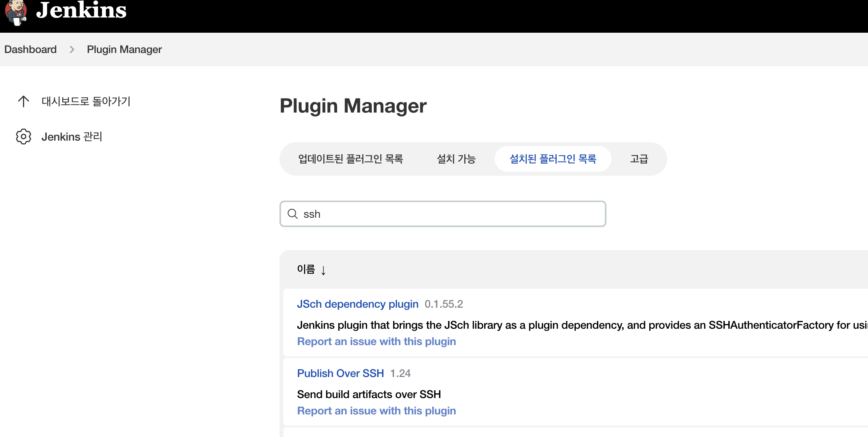The image size is (868, 437).
Task: Open the 고급 tab
Action: pyautogui.click(x=639, y=159)
